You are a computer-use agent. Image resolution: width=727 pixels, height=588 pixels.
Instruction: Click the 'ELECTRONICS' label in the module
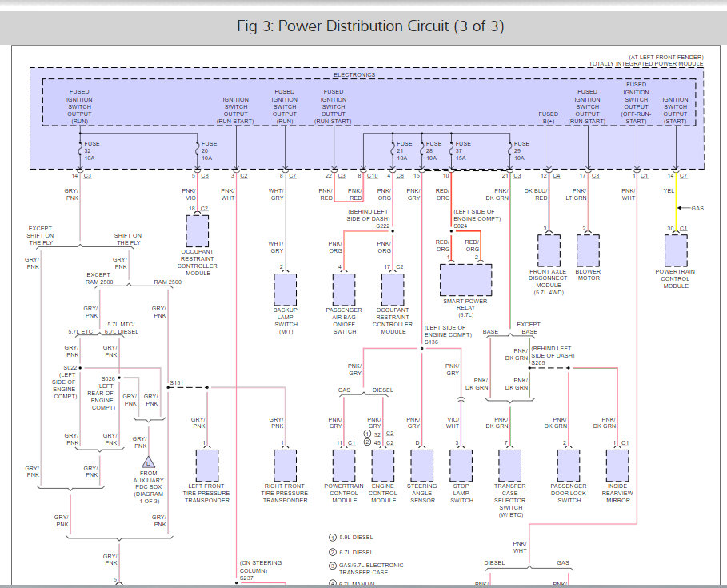(354, 74)
